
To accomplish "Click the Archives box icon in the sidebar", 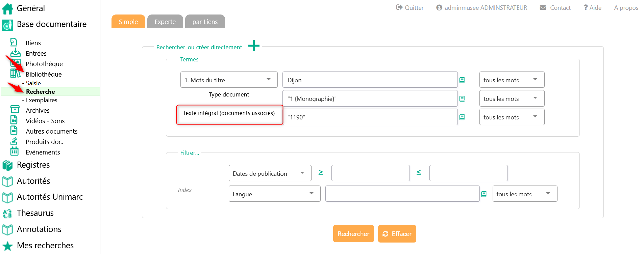I will 15,110.
